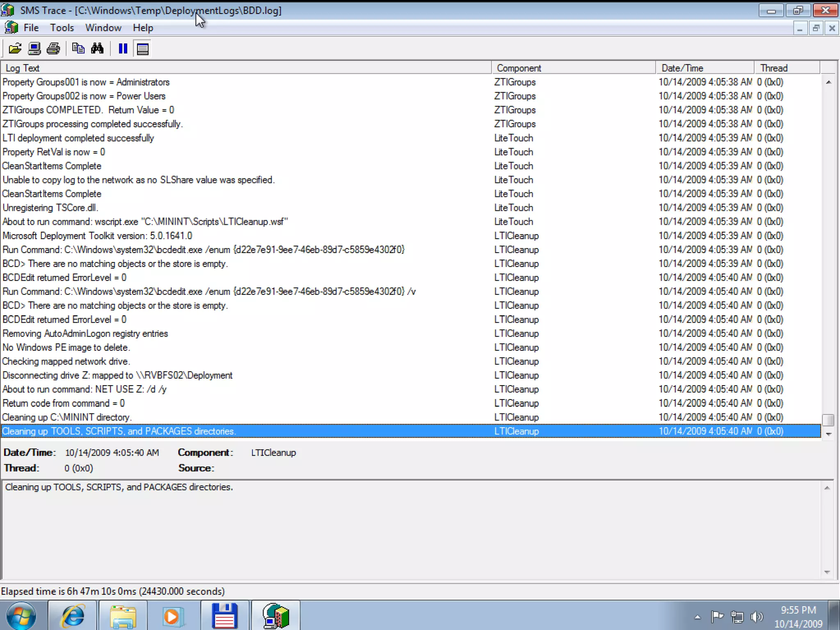The width and height of the screenshot is (840, 630).
Task: Select row 'ZTIGroups processing completed successfully.'
Action: (410, 124)
